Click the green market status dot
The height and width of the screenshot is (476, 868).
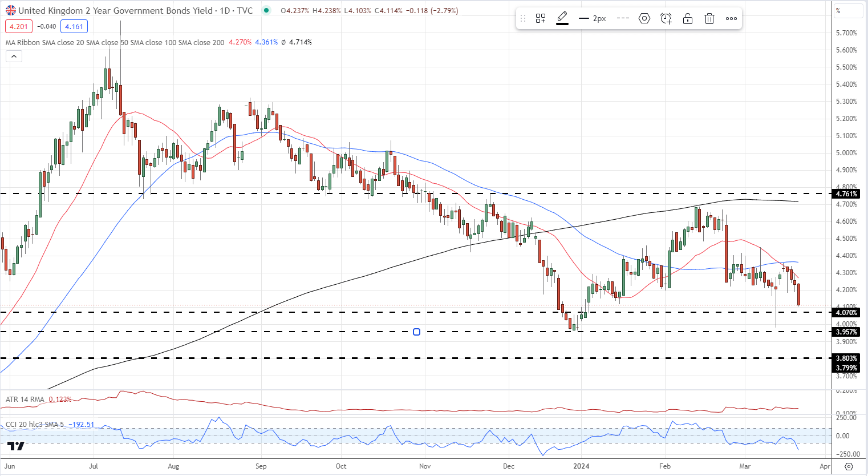tap(266, 10)
